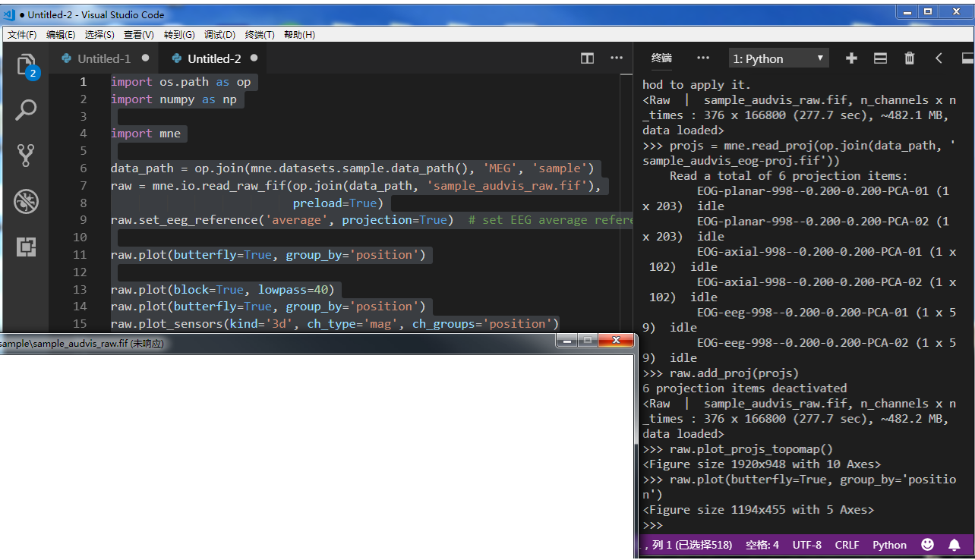Open the 选择(S) menu
The height and width of the screenshot is (560, 975).
click(99, 35)
